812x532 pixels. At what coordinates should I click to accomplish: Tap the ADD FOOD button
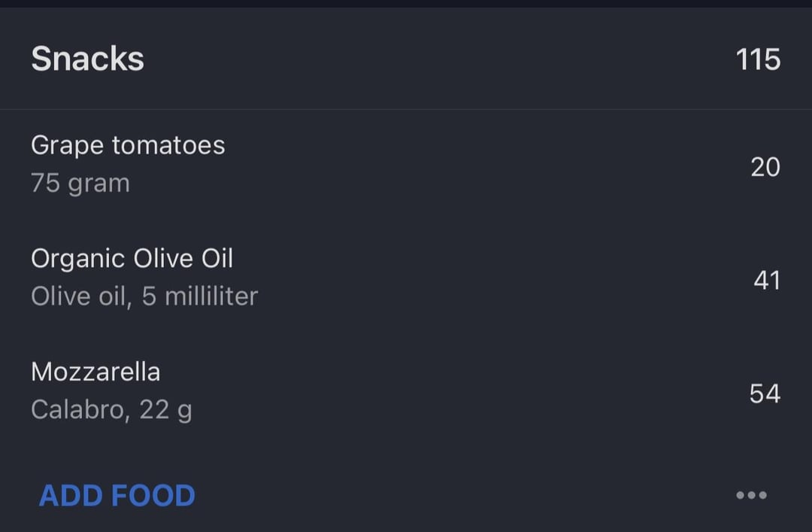click(117, 496)
